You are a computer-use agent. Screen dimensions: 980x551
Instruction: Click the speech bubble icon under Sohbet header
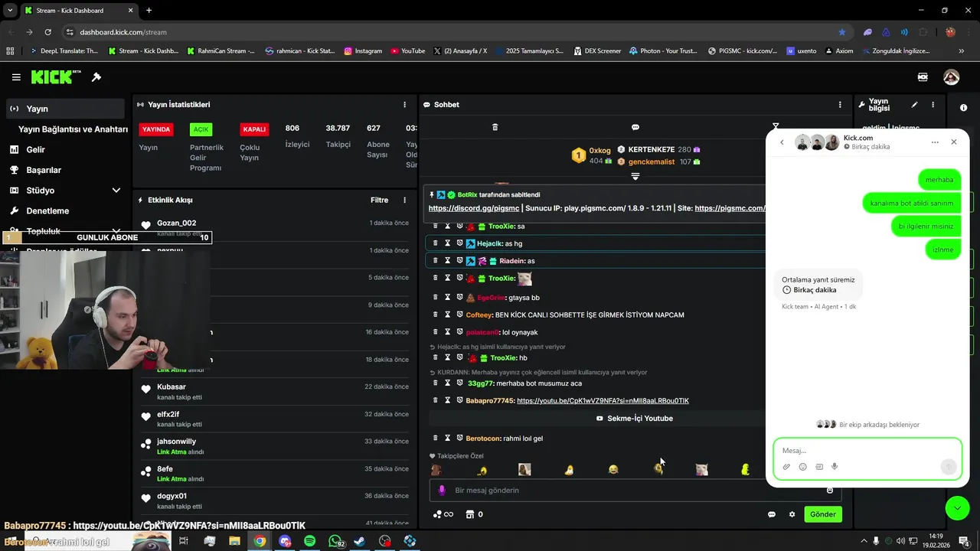coord(635,127)
